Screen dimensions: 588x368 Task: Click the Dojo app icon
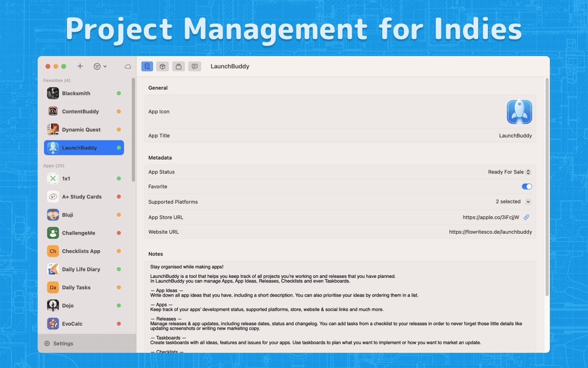(53, 305)
